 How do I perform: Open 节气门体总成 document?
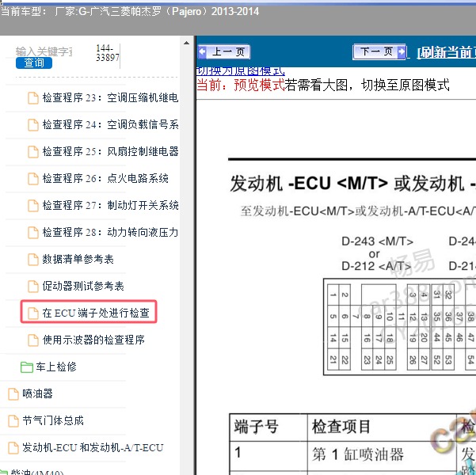coord(53,420)
